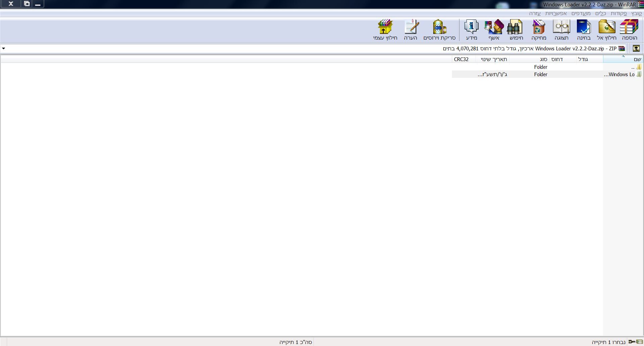Image resolution: width=644 pixels, height=346 pixels.
Task: Sort by the Packed (דחוס) column header
Action: click(x=563, y=59)
